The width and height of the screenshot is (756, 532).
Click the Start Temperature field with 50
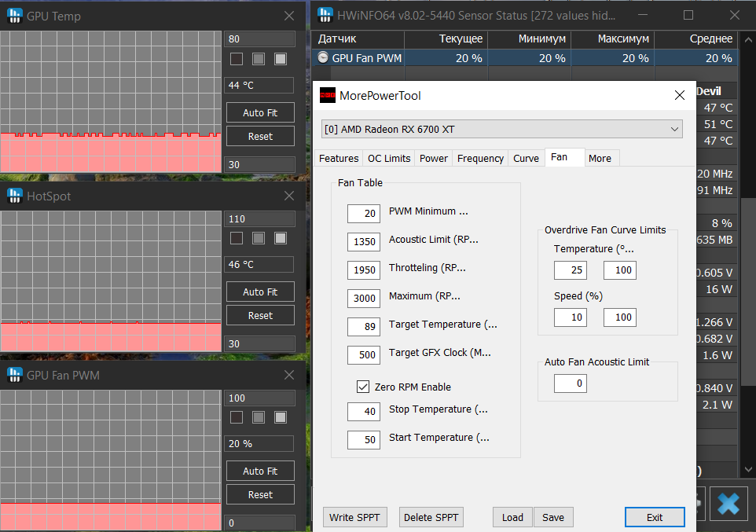pyautogui.click(x=364, y=440)
